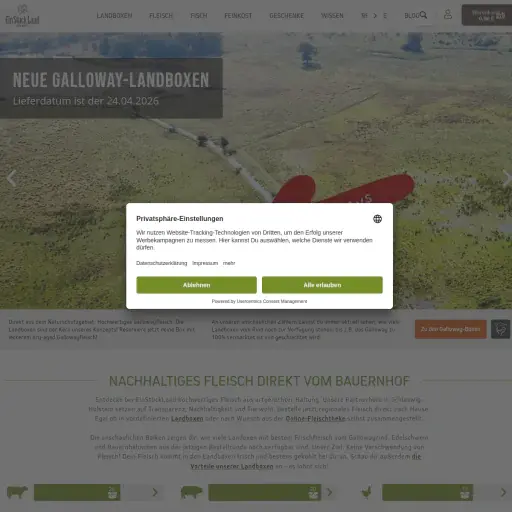
Task: Click the rooster icon next to Galloway-Boxen button
Action: coord(500,329)
